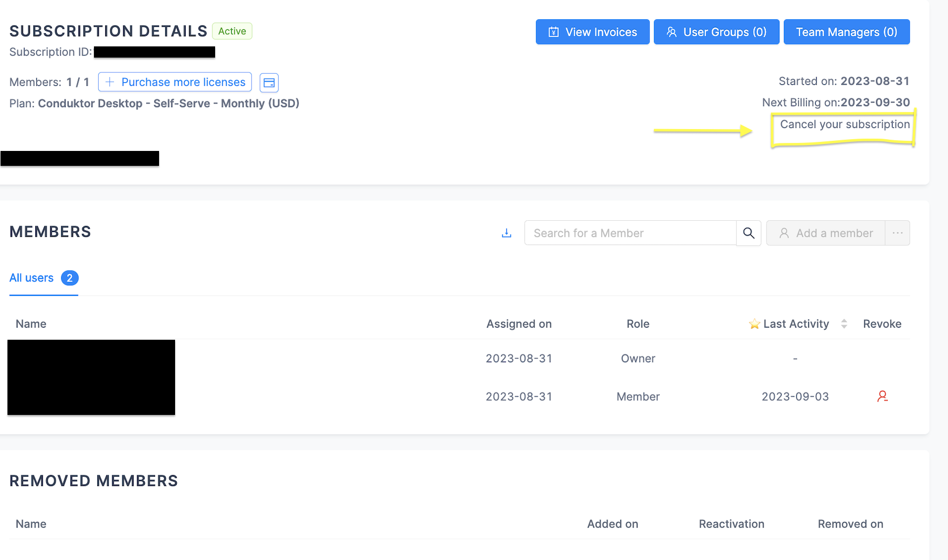The image size is (948, 560).
Task: Click the Name header under Removed Members
Action: [x=31, y=524]
